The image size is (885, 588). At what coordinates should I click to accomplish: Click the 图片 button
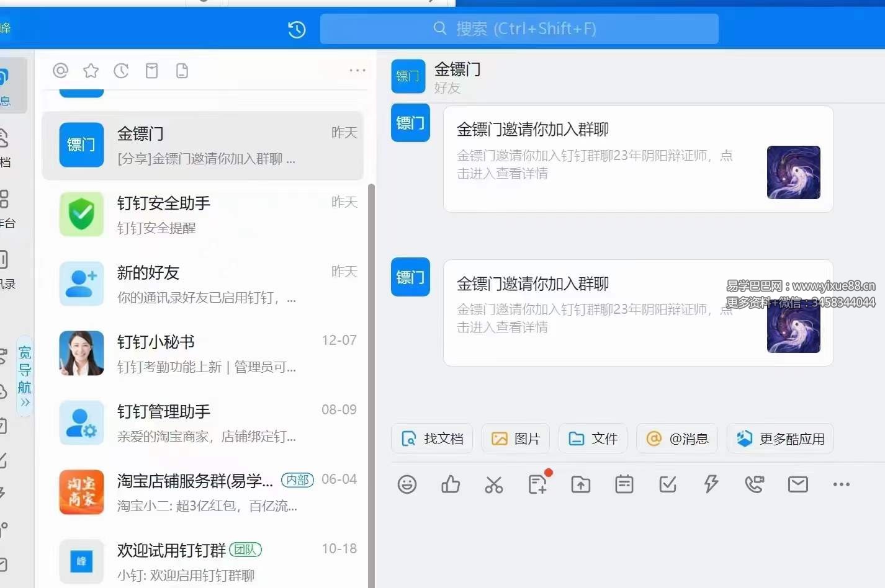click(516, 439)
